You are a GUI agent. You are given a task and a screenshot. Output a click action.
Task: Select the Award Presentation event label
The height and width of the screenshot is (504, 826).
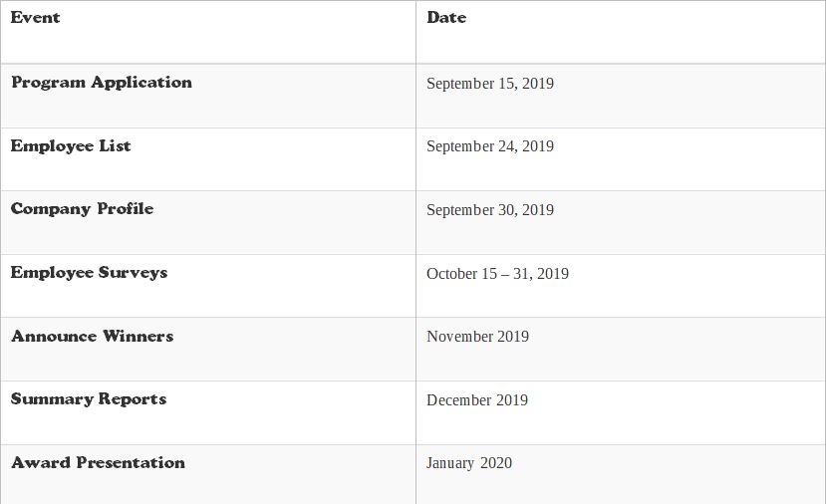click(x=98, y=463)
